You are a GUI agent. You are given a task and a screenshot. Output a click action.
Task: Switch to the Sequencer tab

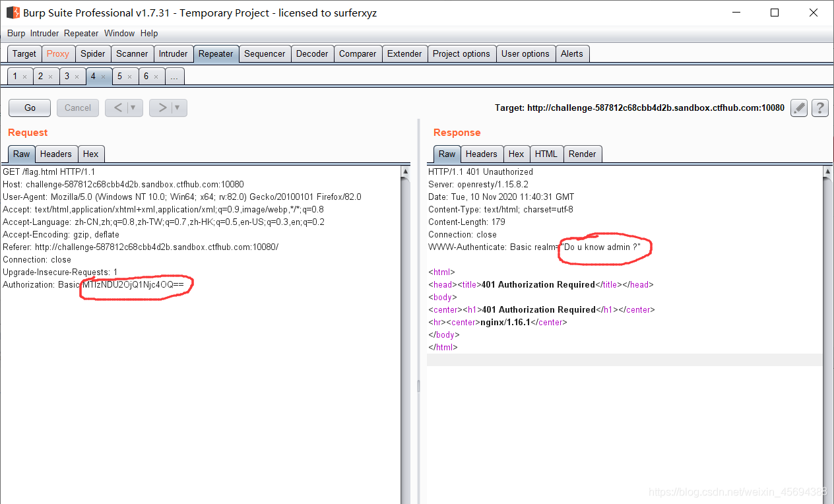[265, 54]
